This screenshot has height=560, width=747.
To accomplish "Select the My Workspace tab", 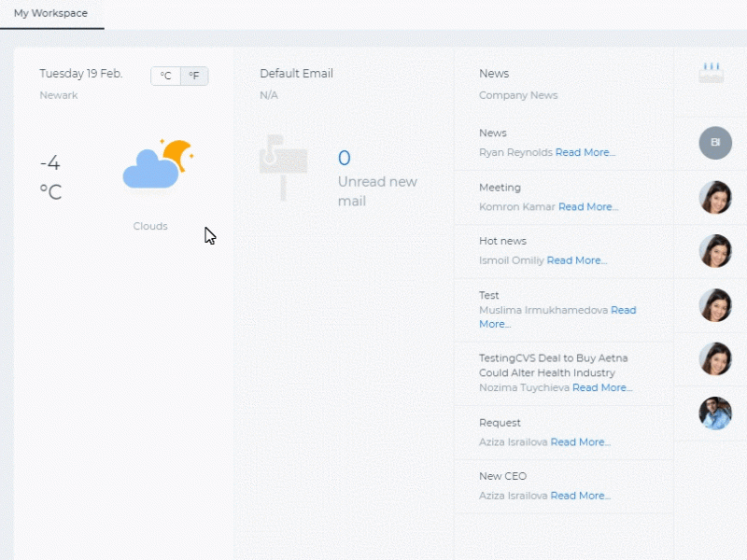I will click(51, 13).
